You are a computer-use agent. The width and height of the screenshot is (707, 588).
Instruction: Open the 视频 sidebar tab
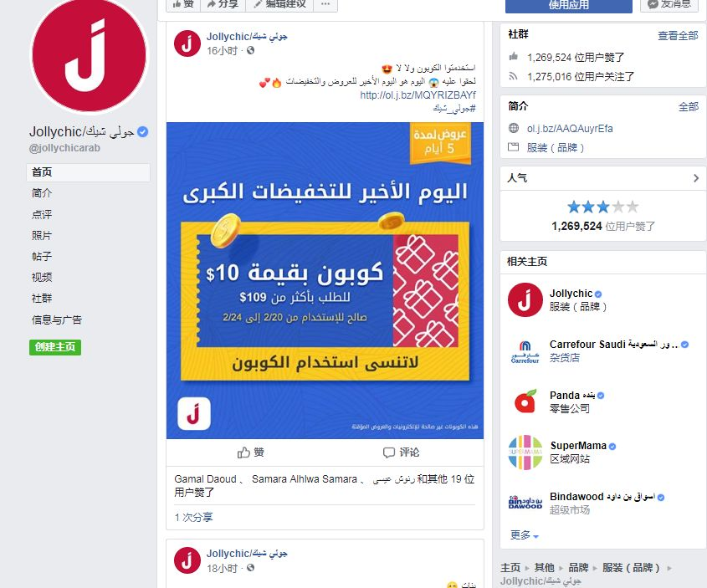(x=42, y=277)
